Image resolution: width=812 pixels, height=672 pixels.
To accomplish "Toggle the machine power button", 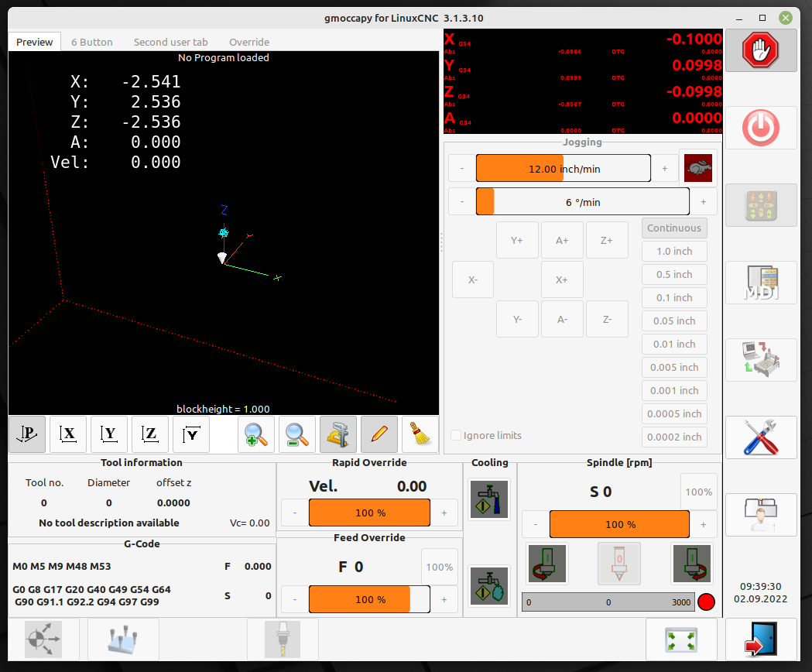I will tap(760, 128).
